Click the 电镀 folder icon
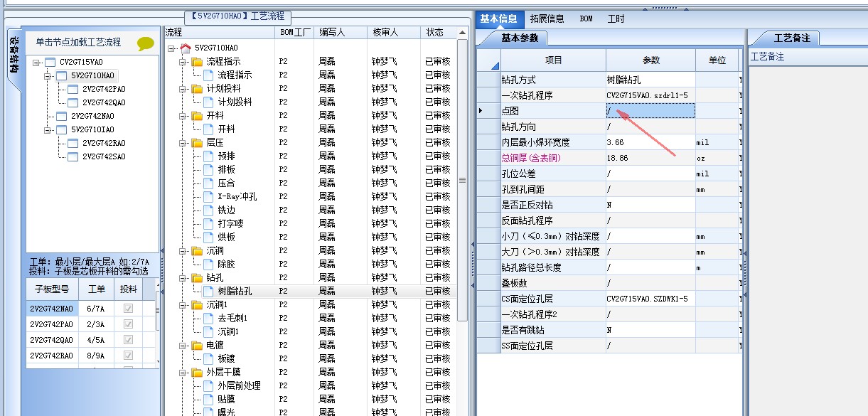The image size is (868, 416). coord(197,345)
